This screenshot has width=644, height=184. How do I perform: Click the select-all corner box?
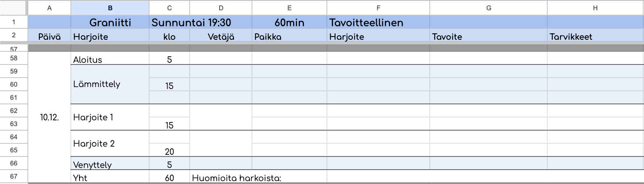14,8
